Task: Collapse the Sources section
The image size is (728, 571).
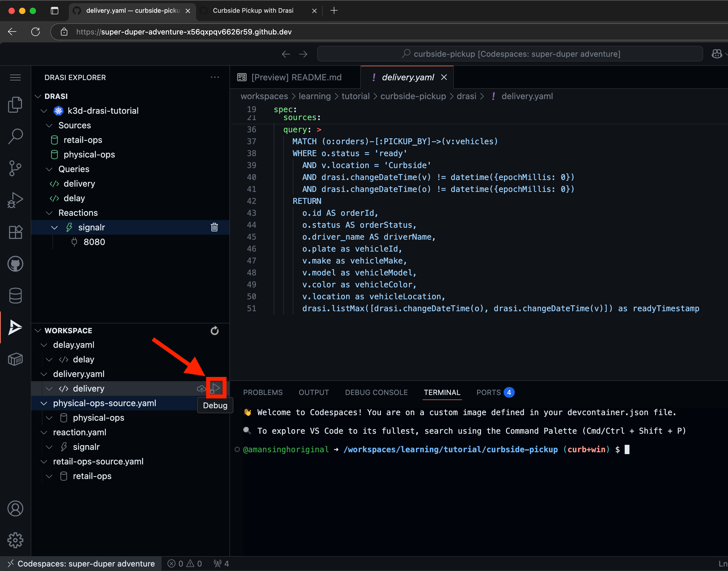Action: (50, 125)
